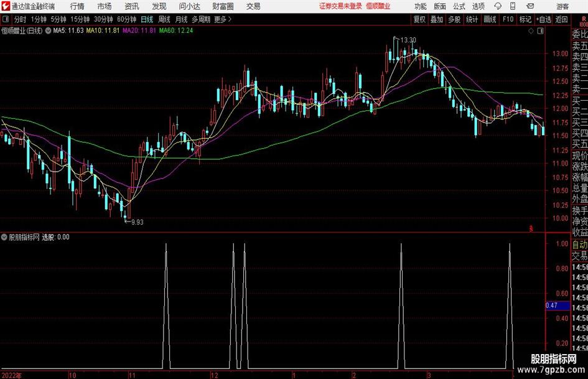Select 多周期 multi-period view
588x379 pixels.
coord(200,19)
